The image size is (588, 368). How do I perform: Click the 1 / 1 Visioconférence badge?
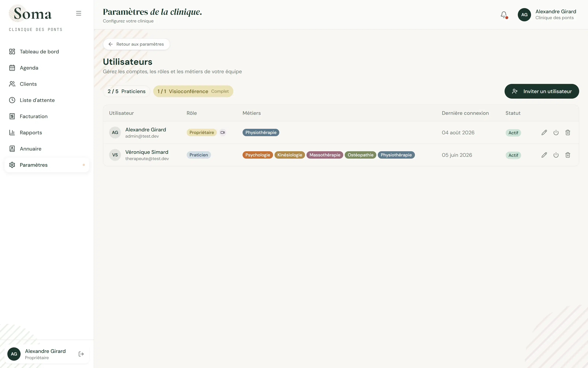193,91
